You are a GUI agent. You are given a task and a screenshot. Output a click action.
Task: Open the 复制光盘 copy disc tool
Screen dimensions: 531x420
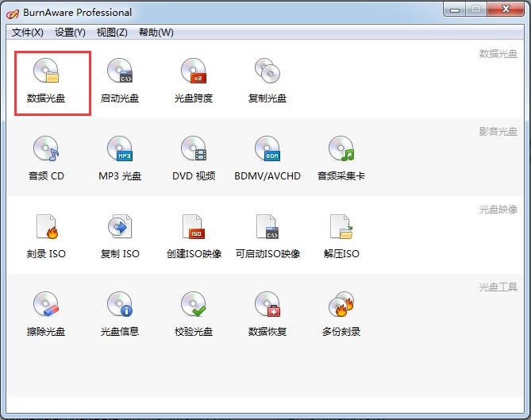point(267,81)
